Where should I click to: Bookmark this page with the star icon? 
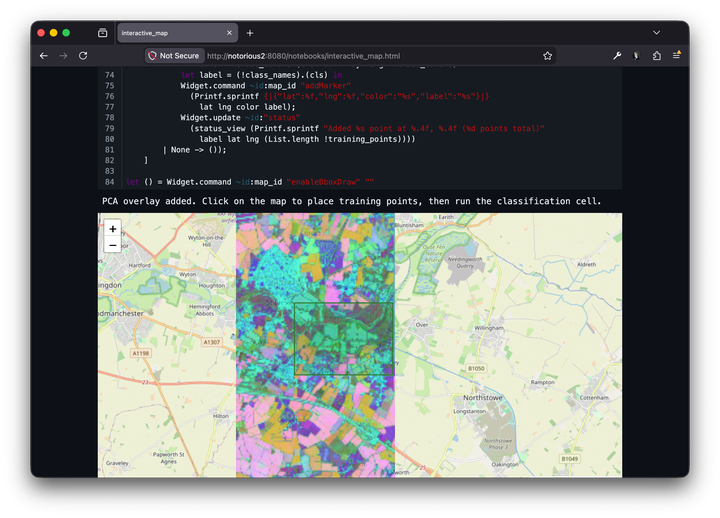[547, 56]
